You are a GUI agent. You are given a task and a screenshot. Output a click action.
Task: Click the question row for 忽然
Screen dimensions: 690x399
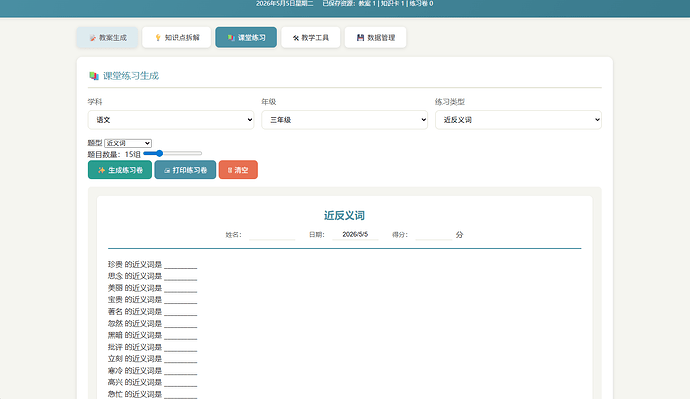pos(152,323)
